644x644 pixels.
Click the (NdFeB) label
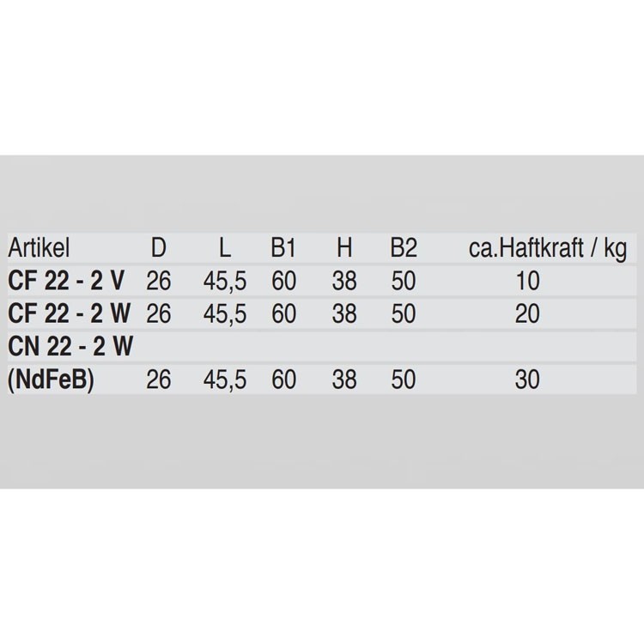pos(51,380)
